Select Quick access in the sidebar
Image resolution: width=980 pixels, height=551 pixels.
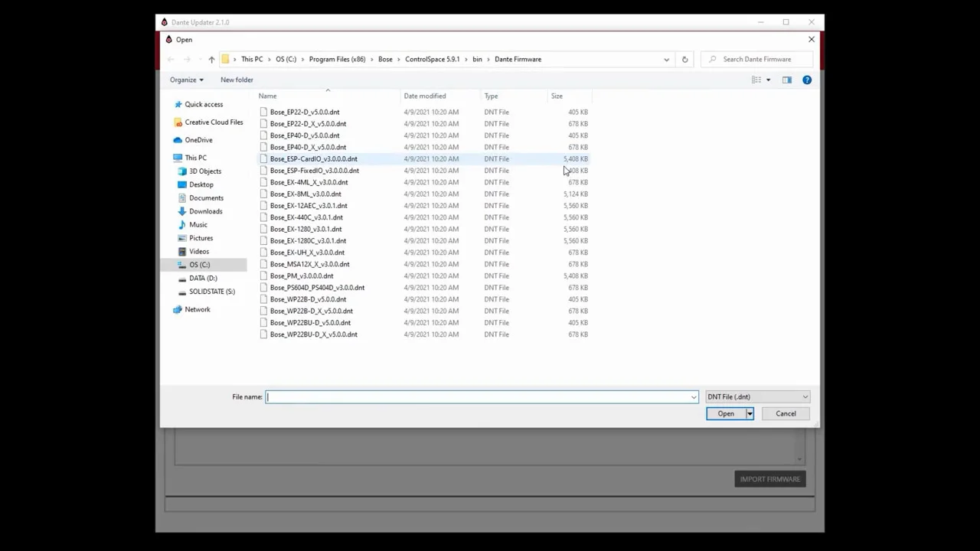click(204, 104)
